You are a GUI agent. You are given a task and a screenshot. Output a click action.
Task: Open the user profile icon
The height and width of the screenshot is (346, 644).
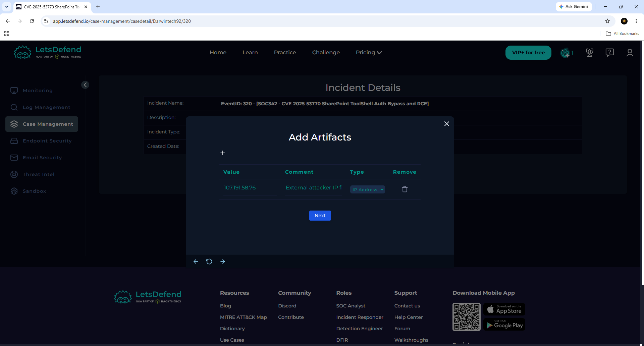coord(630,53)
